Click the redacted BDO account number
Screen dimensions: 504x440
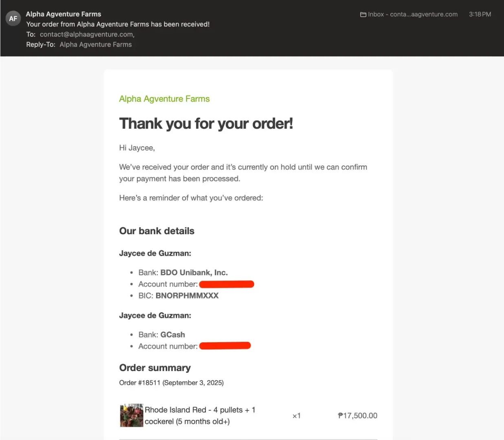pyautogui.click(x=227, y=284)
